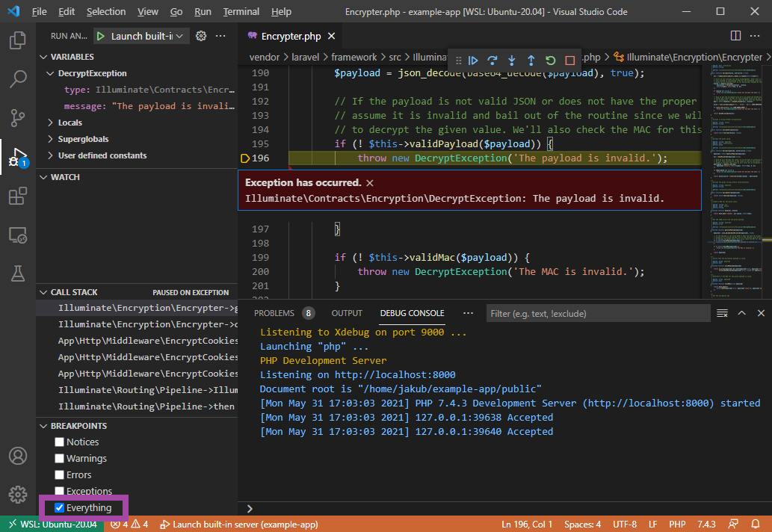Enable the Notices breakpoint checkbox
The width and height of the screenshot is (772, 532).
(59, 442)
